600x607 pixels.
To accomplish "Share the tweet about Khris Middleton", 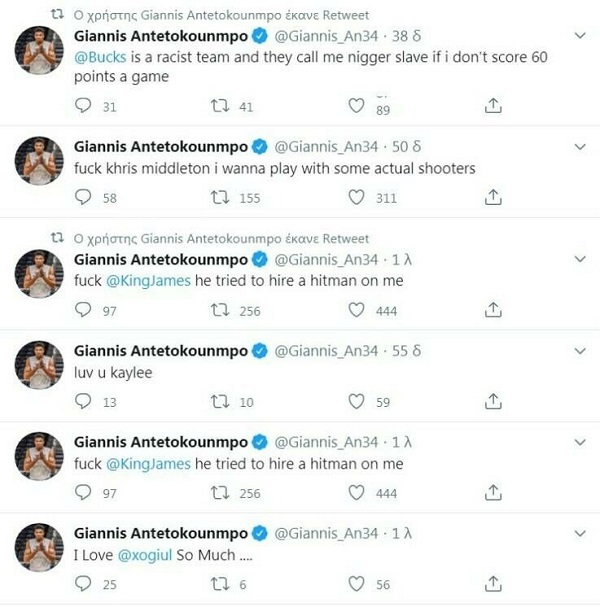I will (492, 198).
